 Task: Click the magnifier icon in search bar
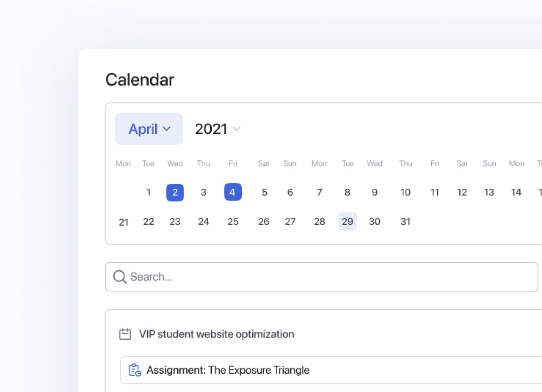[120, 277]
